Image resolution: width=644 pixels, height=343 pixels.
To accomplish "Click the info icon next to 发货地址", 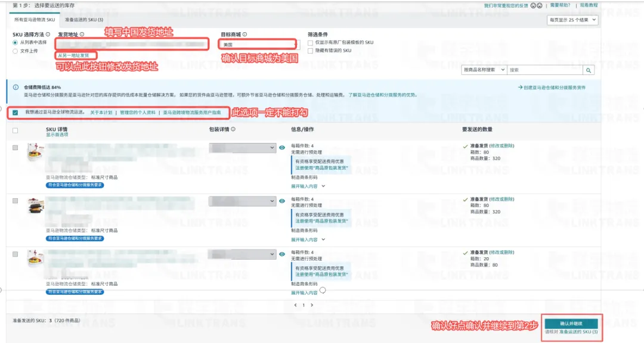I will coord(82,35).
